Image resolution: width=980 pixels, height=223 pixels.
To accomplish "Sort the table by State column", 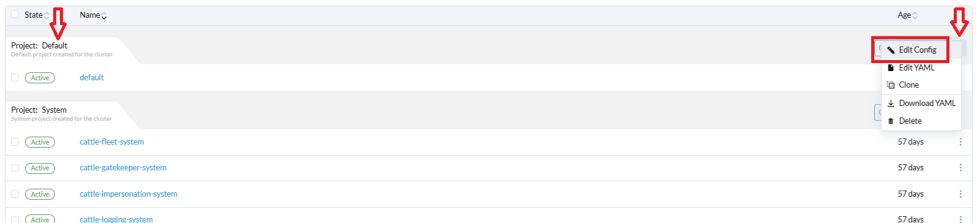I will pos(37,15).
